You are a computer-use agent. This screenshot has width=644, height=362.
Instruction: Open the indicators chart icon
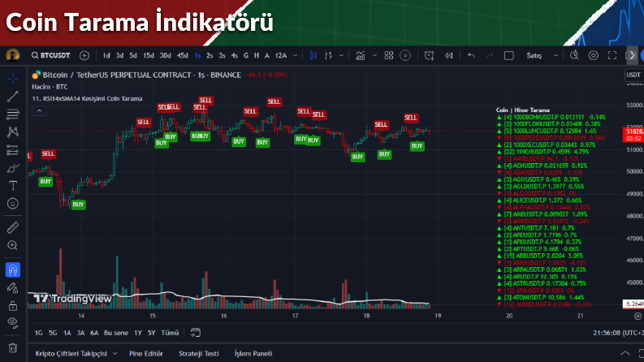pos(361,55)
